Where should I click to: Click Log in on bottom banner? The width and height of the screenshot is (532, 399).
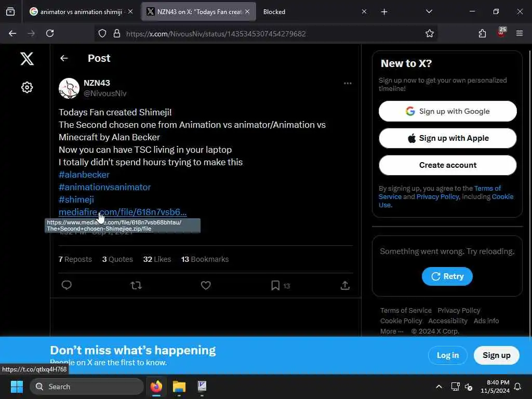pos(447,355)
